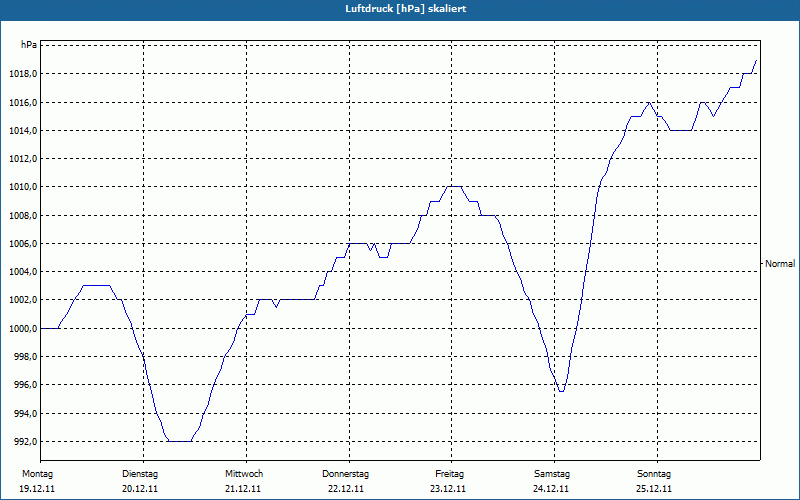This screenshot has width=800, height=500.
Task: Click the date 24.12.11
Action: click(551, 489)
